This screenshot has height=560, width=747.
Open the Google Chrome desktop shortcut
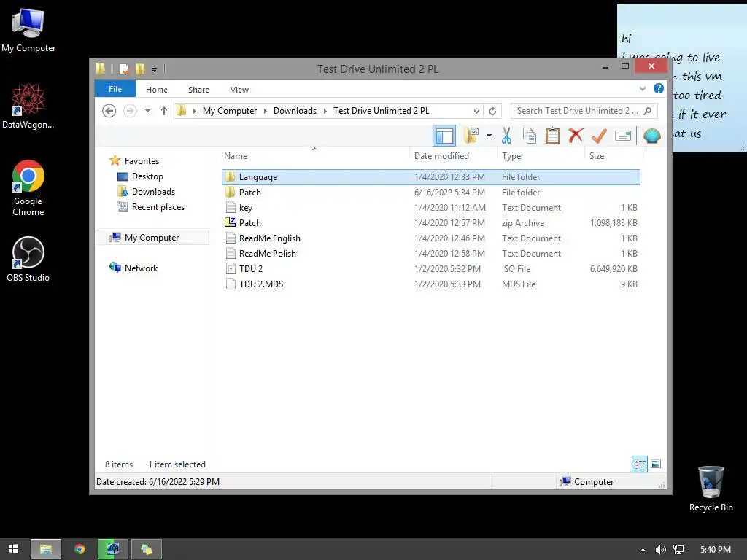pyautogui.click(x=28, y=187)
